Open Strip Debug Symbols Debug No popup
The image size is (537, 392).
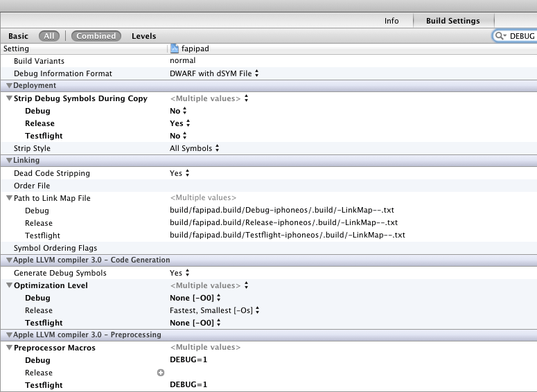(x=178, y=111)
